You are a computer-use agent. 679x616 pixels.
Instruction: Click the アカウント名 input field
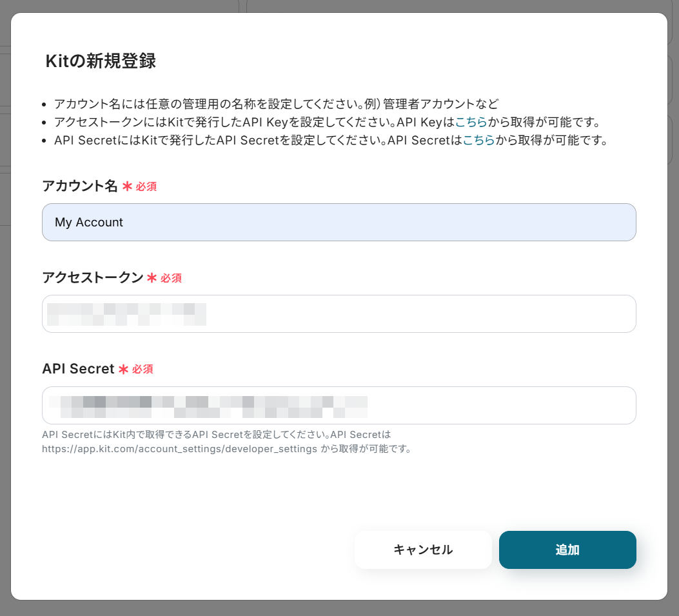tap(339, 223)
